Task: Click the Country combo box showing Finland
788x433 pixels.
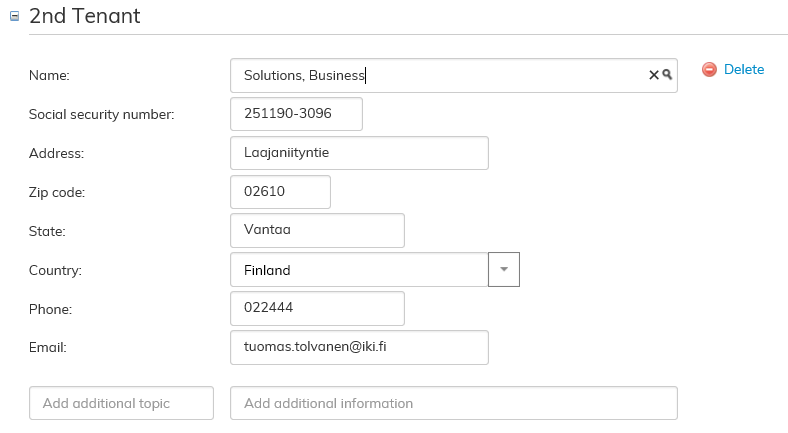Action: coord(359,270)
